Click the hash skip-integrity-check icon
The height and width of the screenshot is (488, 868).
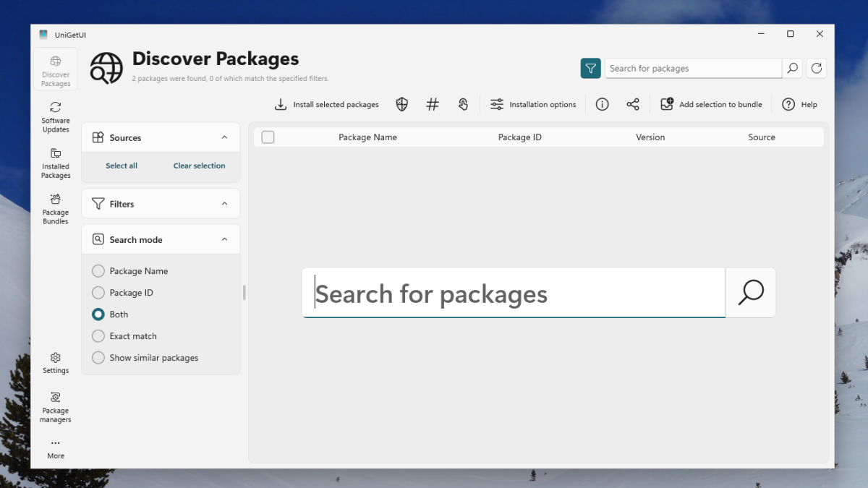pyautogui.click(x=433, y=105)
